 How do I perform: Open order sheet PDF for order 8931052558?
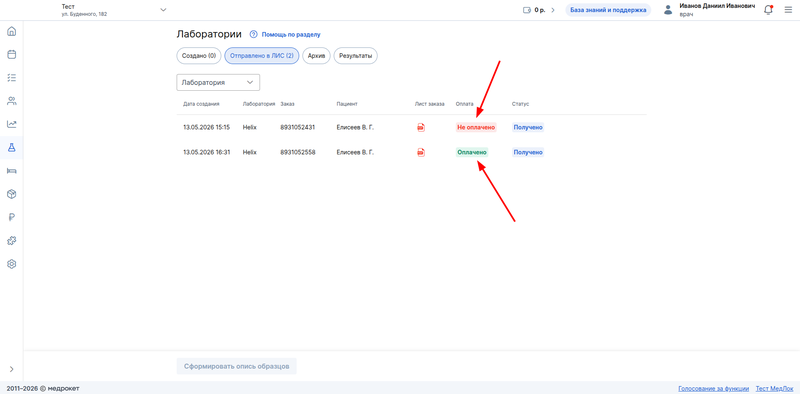[421, 152]
